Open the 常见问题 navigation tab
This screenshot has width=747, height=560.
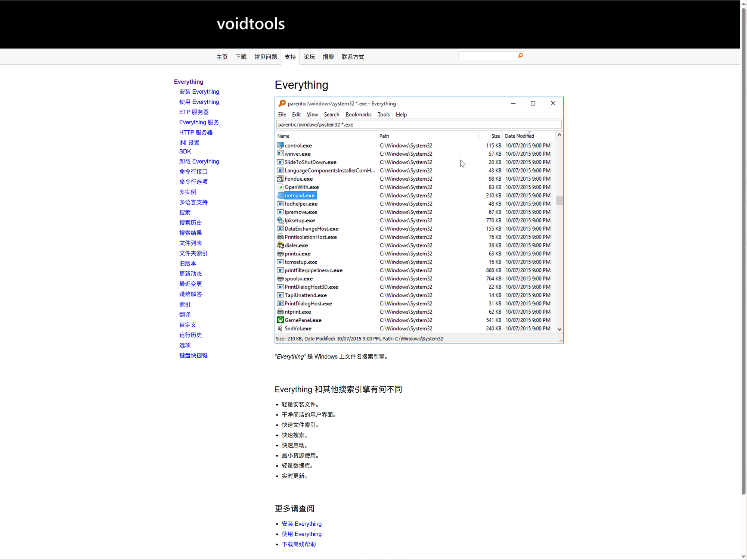[x=266, y=57]
